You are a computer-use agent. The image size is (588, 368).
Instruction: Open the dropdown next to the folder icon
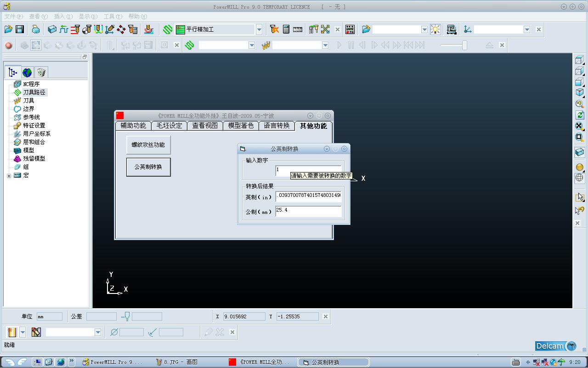[x=424, y=29]
